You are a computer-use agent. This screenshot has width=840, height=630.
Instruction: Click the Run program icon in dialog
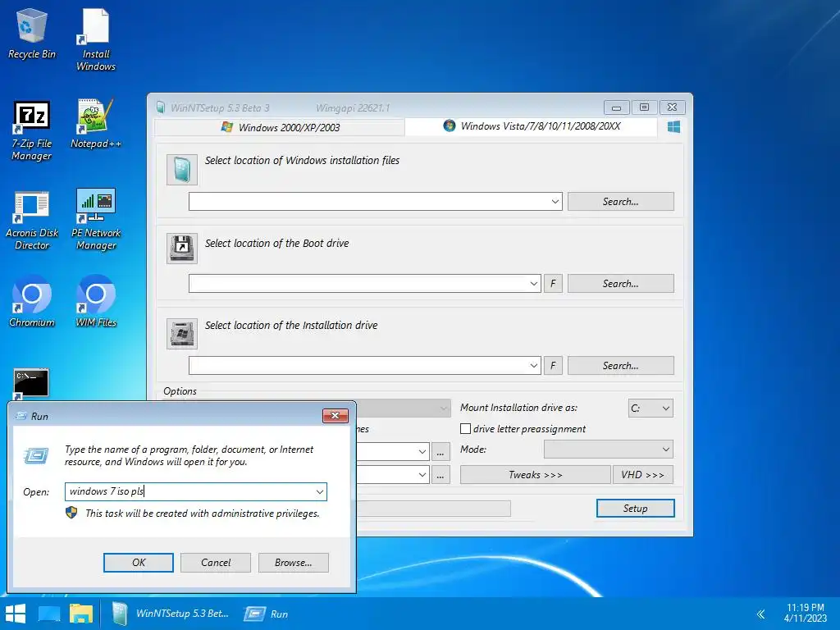pos(36,456)
